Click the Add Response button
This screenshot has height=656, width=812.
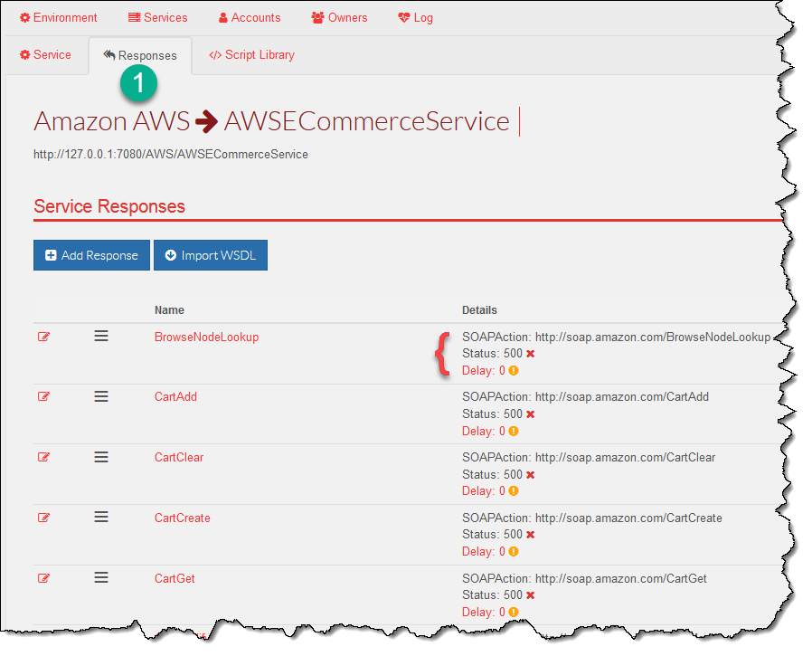(91, 255)
